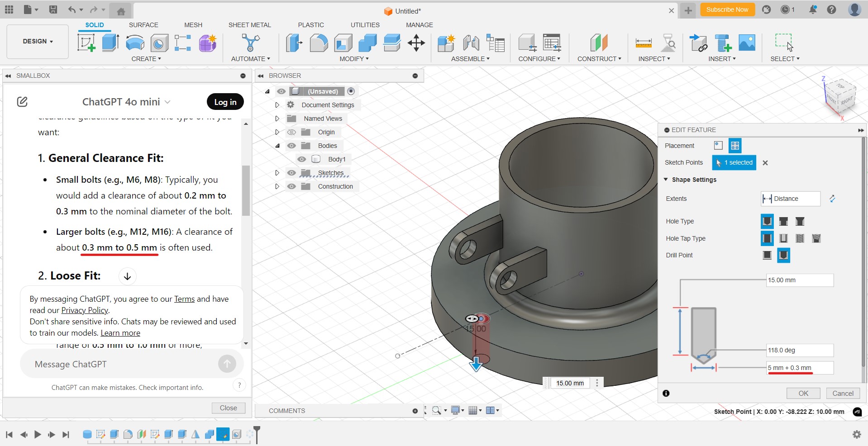Expand the Document Settings tree node

pyautogui.click(x=277, y=105)
